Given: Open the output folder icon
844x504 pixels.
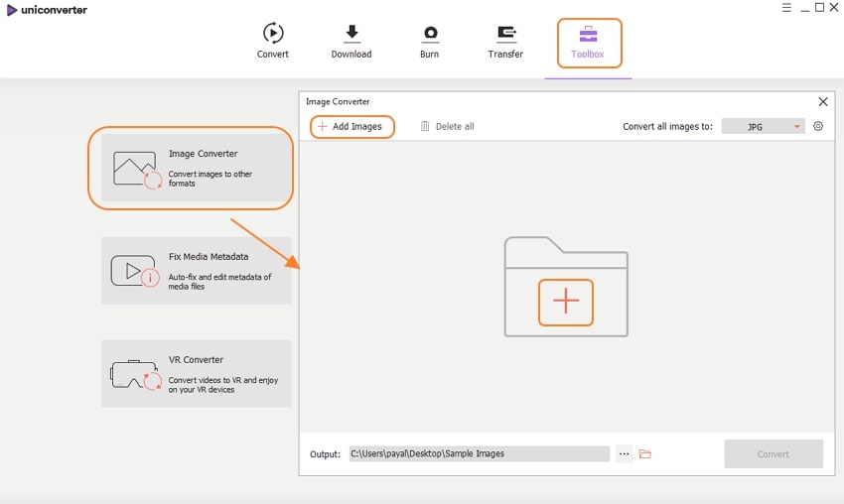Looking at the screenshot, I should [645, 453].
